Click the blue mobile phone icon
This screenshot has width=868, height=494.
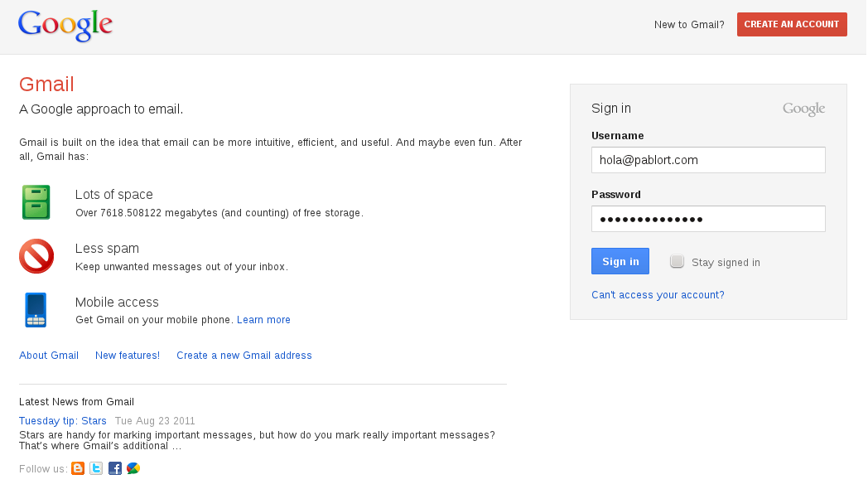(36, 310)
